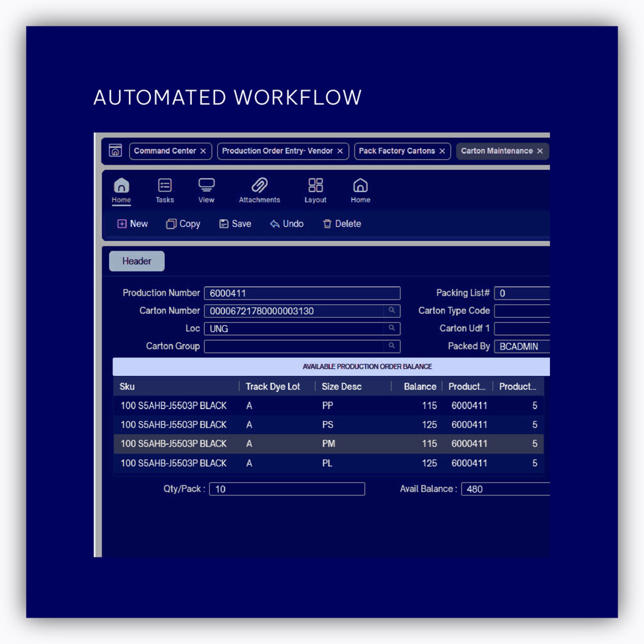Switch to the Command Center tab
Screen dimensions: 644x644
pyautogui.click(x=165, y=151)
